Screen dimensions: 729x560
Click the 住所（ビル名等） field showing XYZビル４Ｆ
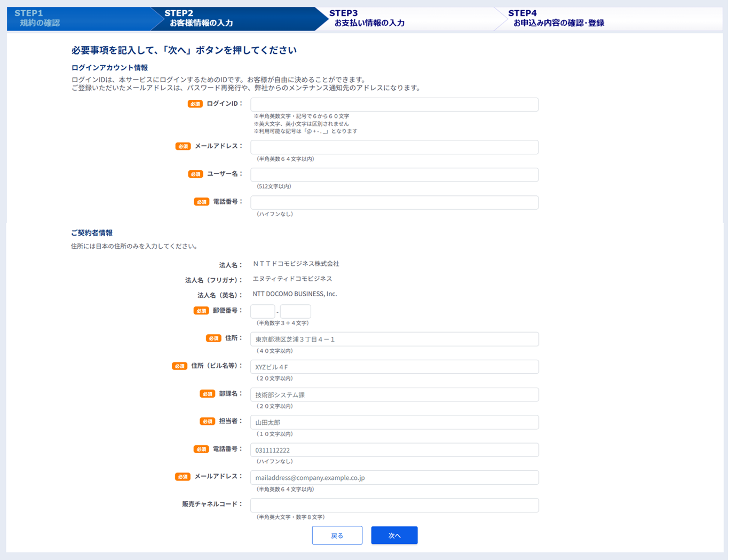[x=394, y=366]
